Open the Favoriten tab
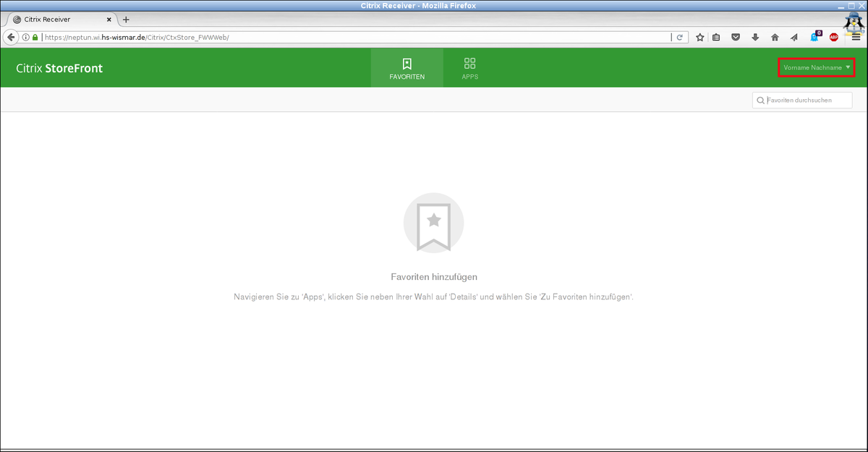This screenshot has width=868, height=452. click(x=407, y=69)
